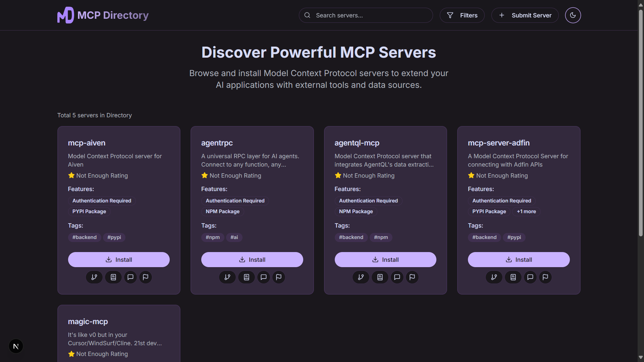
Task: Click NPM Package badge on agentql-mcp
Action: tap(356, 212)
